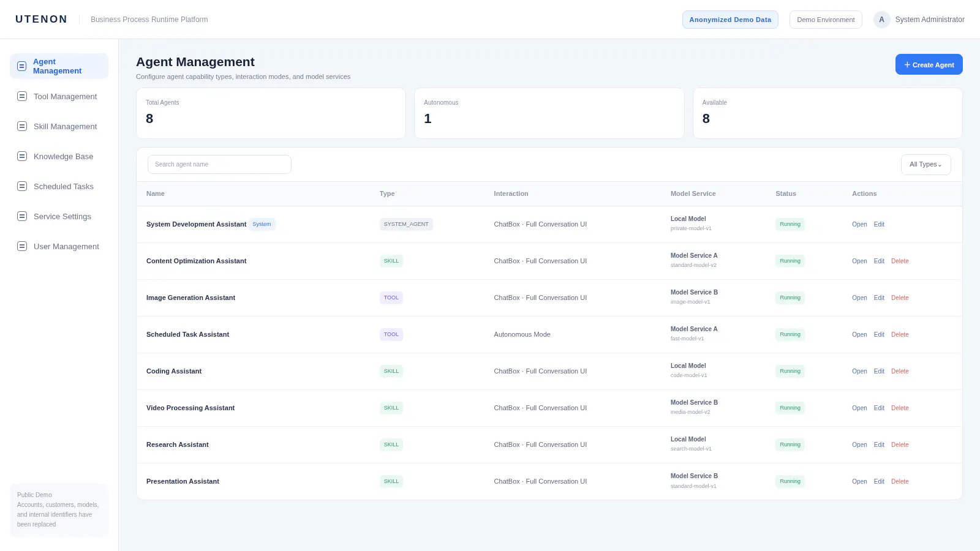Click the Agent Management sidebar icon
This screenshot has height=551, width=980.
pyautogui.click(x=22, y=66)
